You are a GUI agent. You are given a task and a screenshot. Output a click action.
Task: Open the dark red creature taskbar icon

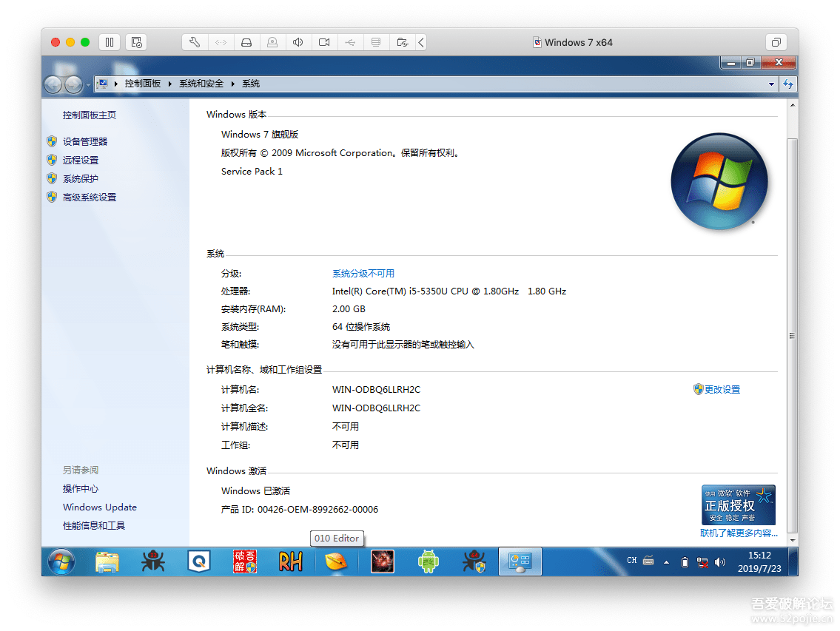tap(383, 562)
